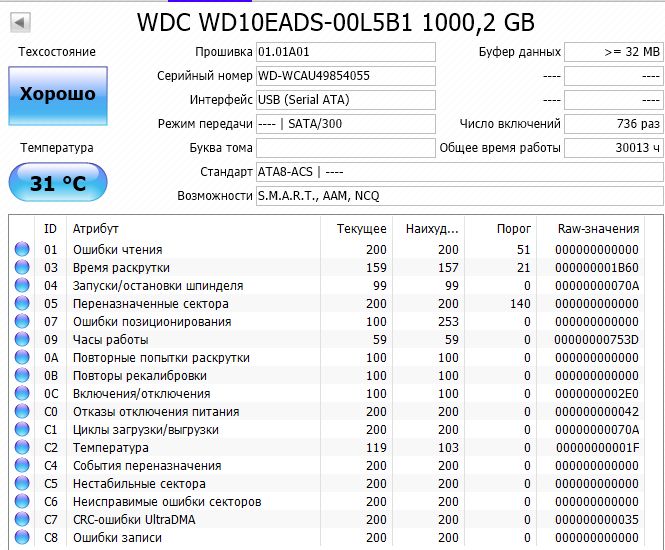665x550 pixels.
Task: Click status icon for CRC-ошибки UltraDMA row
Action: 22,519
